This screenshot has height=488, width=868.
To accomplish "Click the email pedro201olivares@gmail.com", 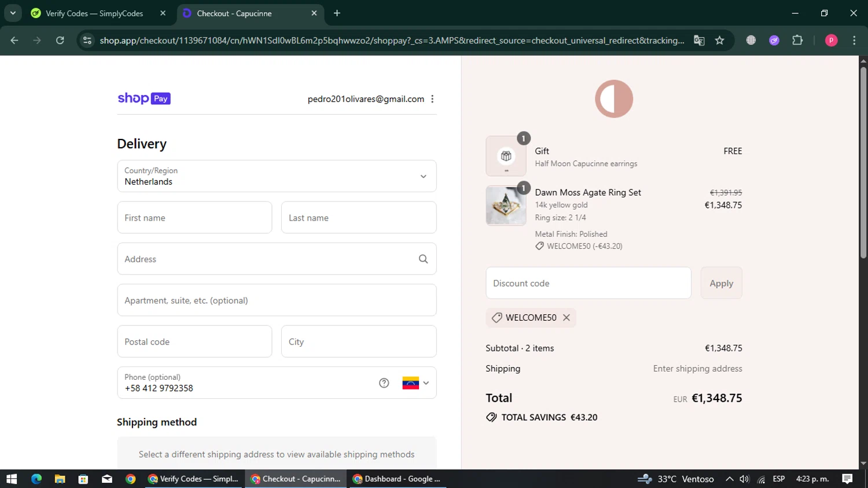I will pos(366,99).
